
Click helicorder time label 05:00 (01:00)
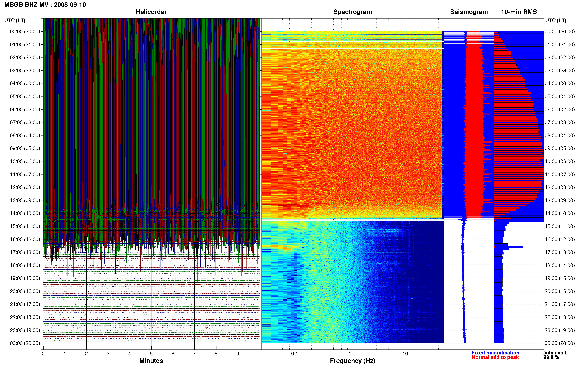click(25, 96)
